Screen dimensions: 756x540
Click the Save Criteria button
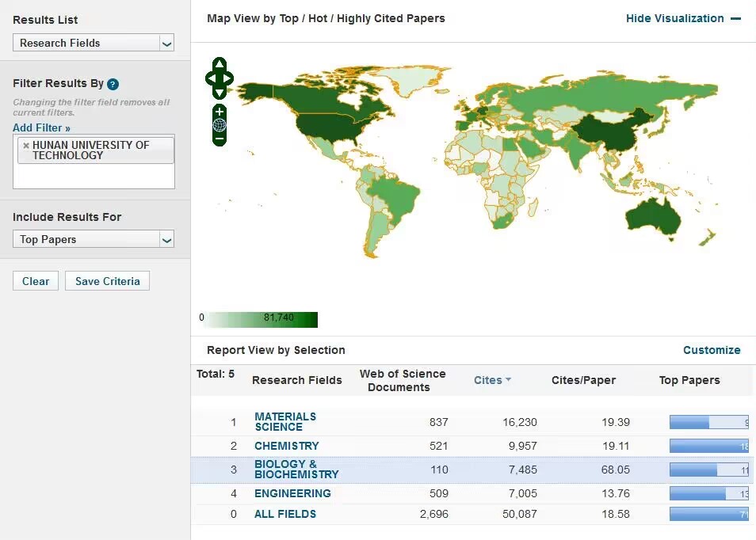107,281
